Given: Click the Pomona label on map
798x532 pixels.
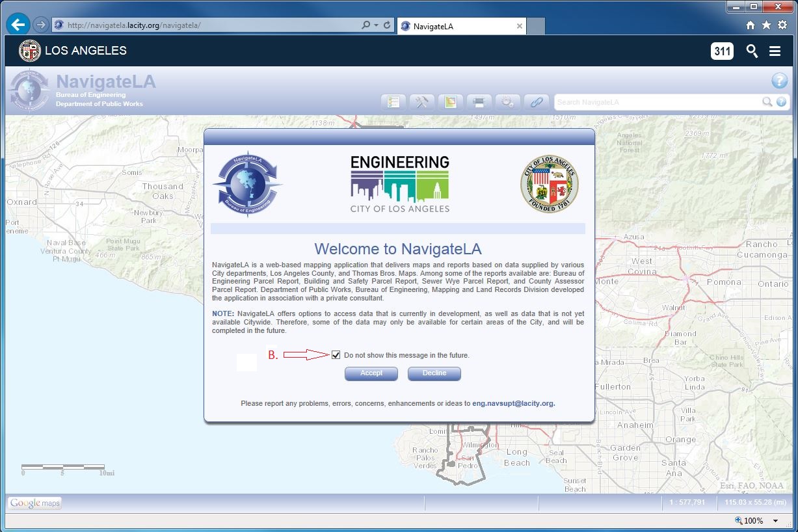Looking at the screenshot, I should [x=724, y=283].
